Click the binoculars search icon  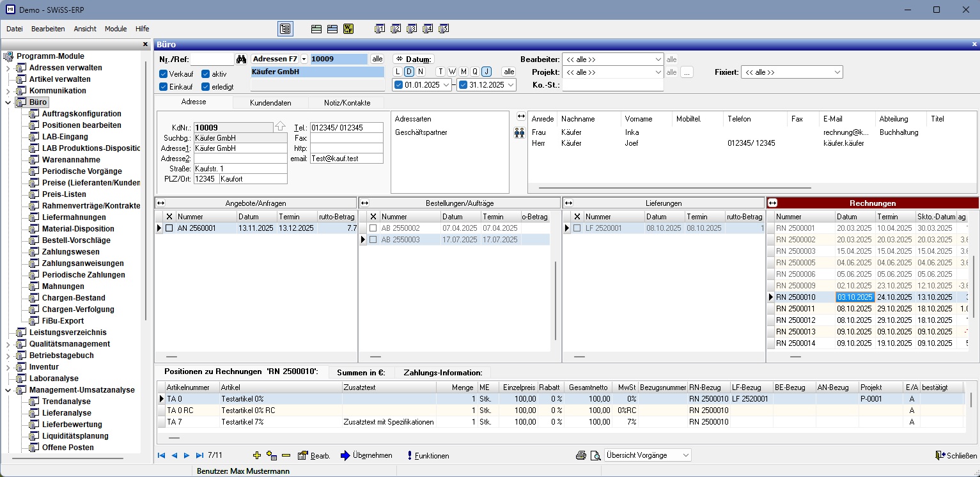tap(241, 59)
